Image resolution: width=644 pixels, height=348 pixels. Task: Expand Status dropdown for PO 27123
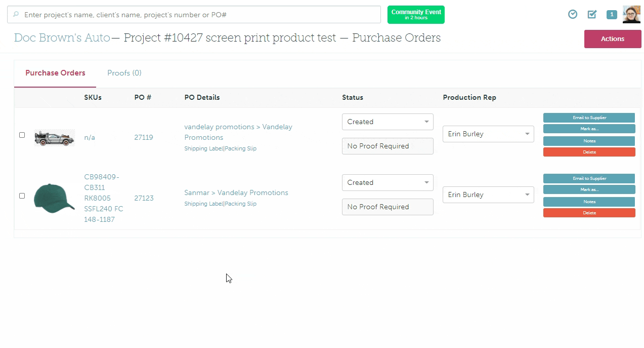[388, 183]
